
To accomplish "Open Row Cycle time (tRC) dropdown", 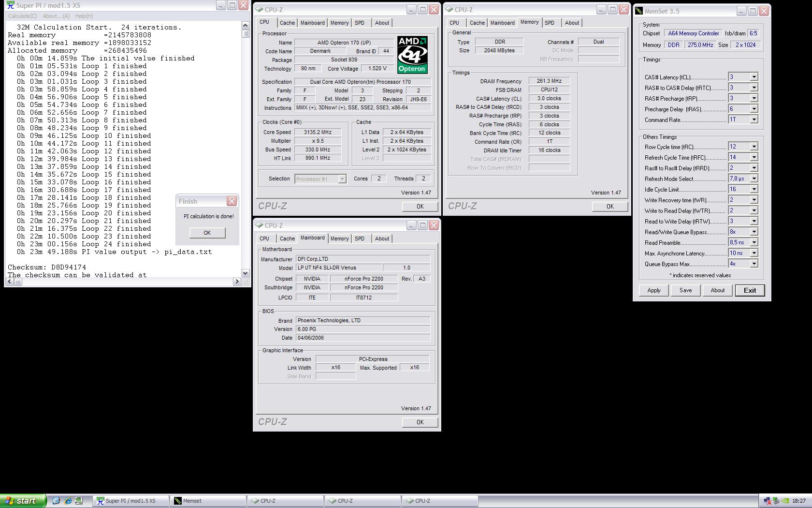I will (x=754, y=147).
